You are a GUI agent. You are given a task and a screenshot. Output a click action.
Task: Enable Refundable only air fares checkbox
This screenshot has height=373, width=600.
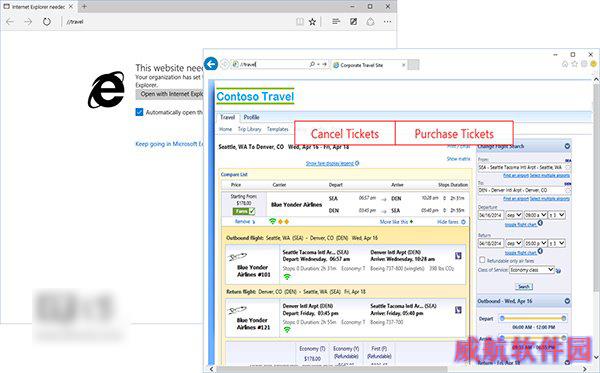tap(482, 260)
